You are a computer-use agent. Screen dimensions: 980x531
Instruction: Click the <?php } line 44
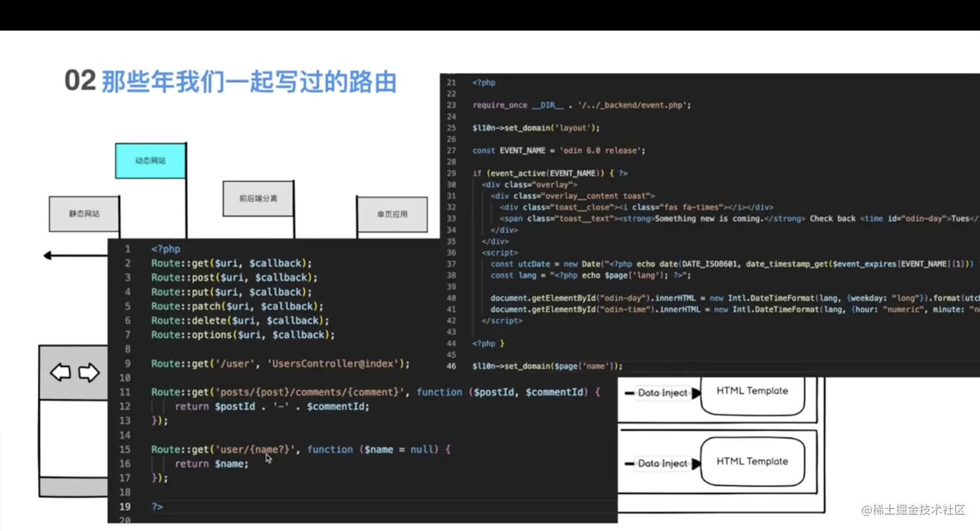[x=488, y=343]
